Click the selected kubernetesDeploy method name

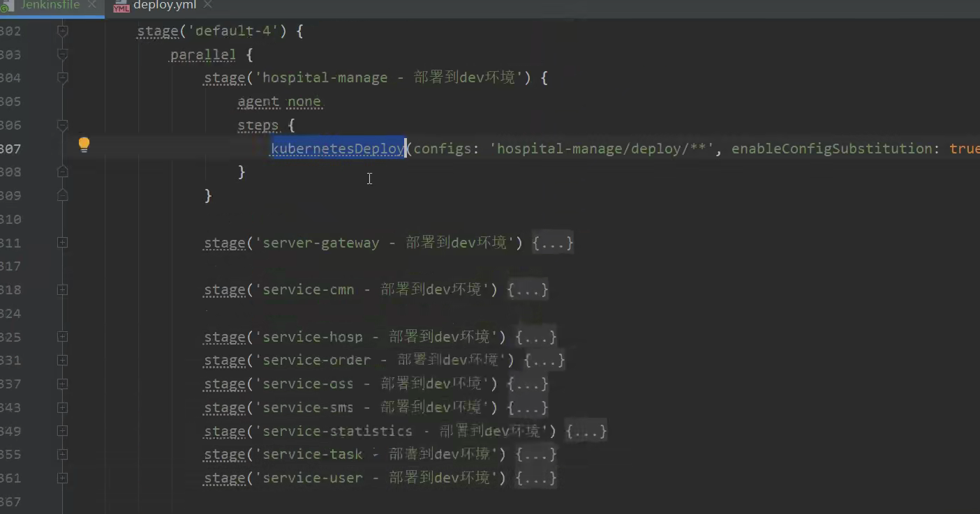pyautogui.click(x=338, y=149)
